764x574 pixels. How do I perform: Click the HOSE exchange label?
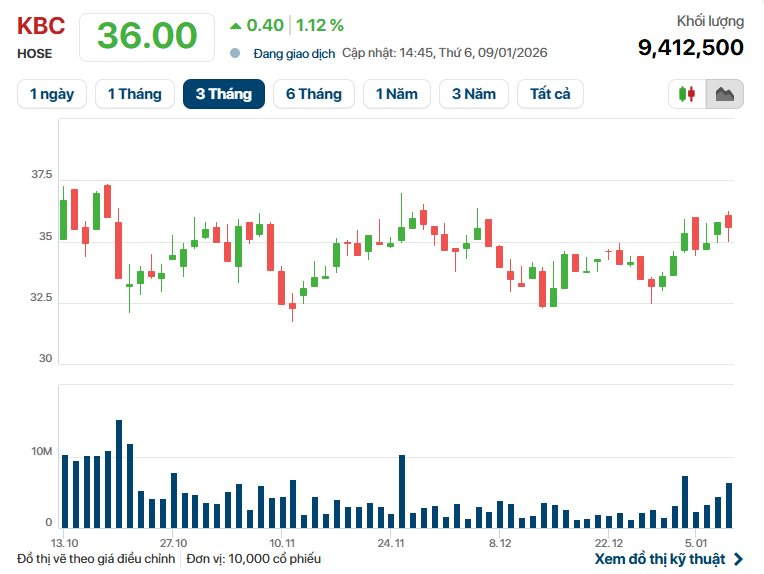pos(35,53)
